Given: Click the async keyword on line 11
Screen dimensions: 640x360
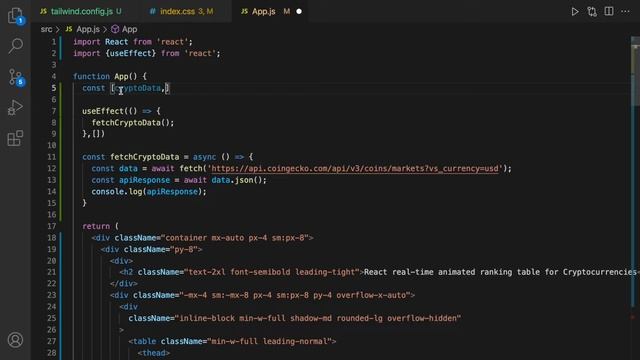Looking at the screenshot, I should click(x=204, y=157).
